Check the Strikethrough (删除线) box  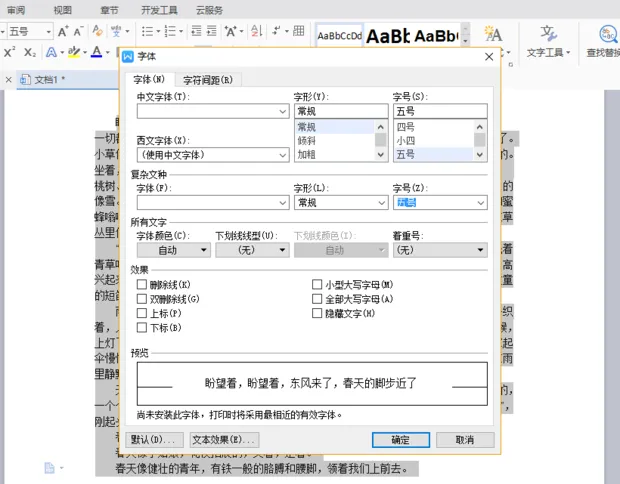142,284
